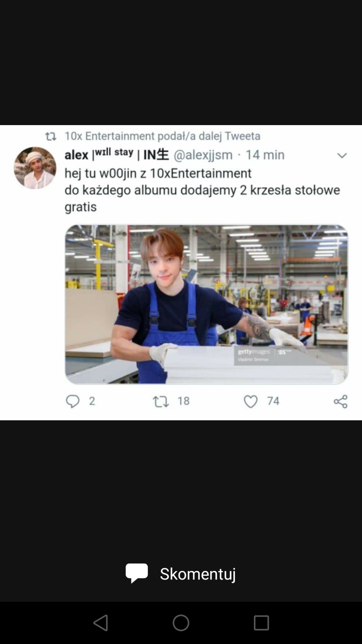
Task: Tap the retweet count 18
Action: pos(183,401)
